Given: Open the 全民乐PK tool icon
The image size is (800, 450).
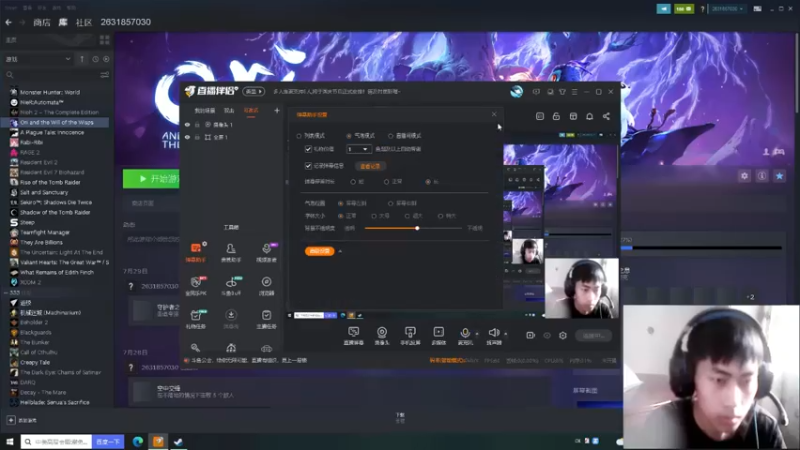Looking at the screenshot, I should [x=195, y=286].
